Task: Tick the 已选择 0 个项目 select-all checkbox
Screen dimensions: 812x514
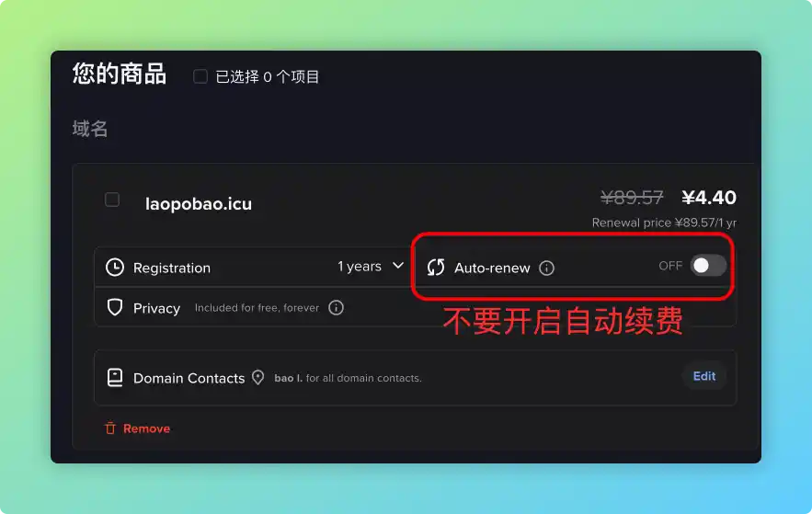Action: tap(200, 76)
